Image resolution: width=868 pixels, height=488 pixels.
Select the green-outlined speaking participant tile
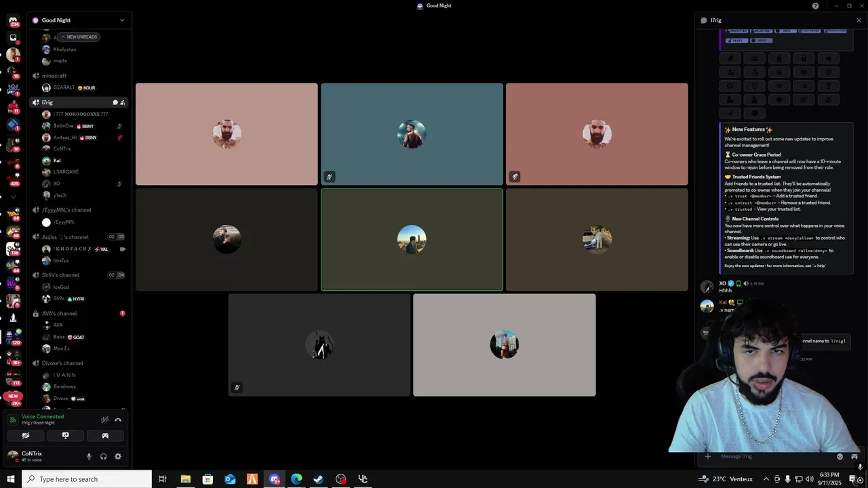(412, 240)
